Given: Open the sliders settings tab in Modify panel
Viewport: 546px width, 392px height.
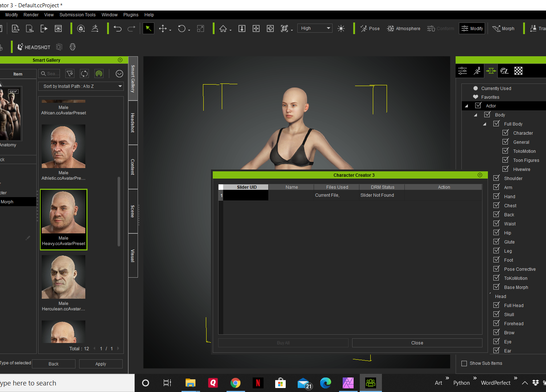Looking at the screenshot, I should pyautogui.click(x=463, y=71).
